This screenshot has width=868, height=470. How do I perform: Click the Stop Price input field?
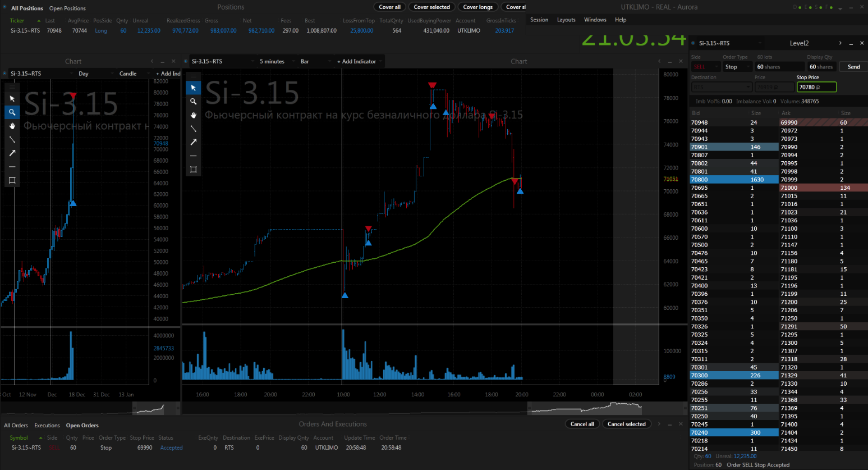(x=816, y=87)
